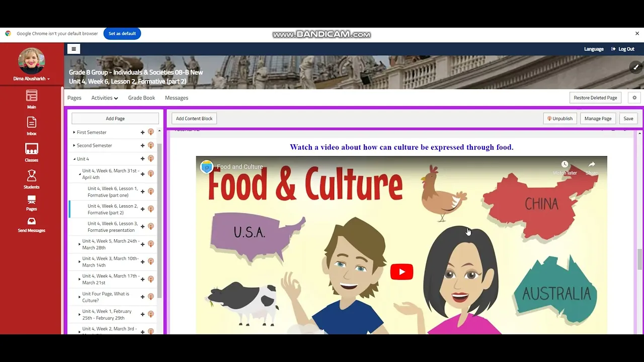This screenshot has width=644, height=362.
Task: Open the Messages tab
Action: pyautogui.click(x=177, y=98)
